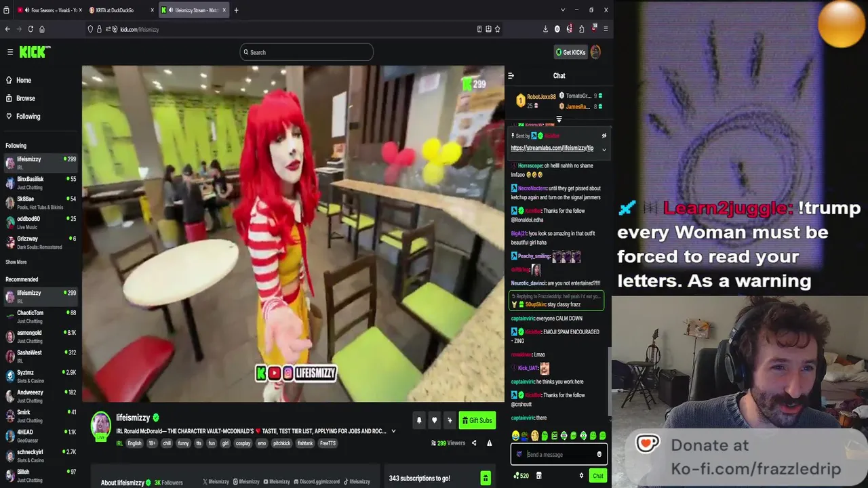Open oddbod60 channel in sidebar

(41, 222)
